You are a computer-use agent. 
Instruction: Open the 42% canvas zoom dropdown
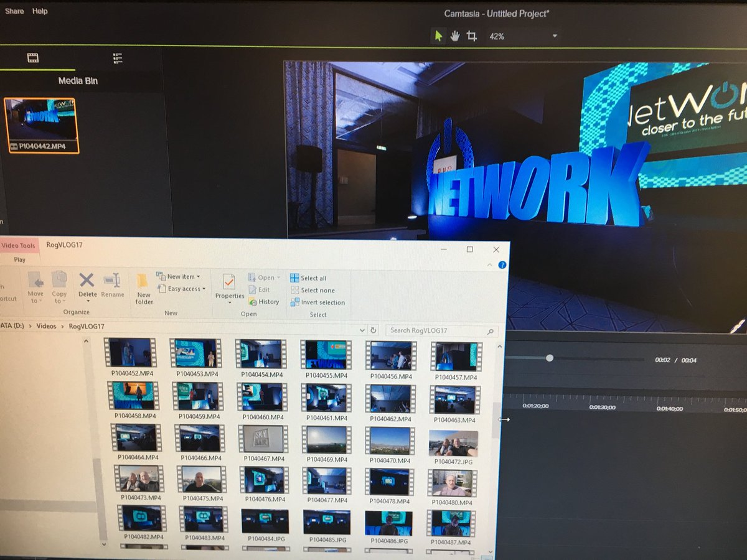point(523,37)
